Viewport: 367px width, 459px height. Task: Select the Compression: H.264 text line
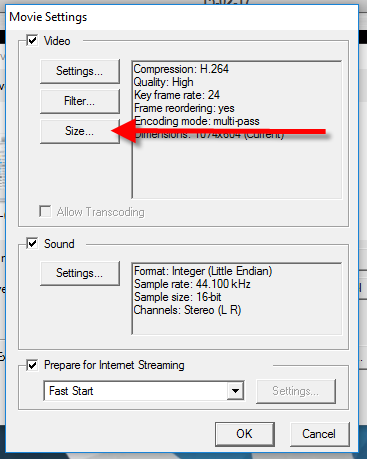(x=181, y=69)
